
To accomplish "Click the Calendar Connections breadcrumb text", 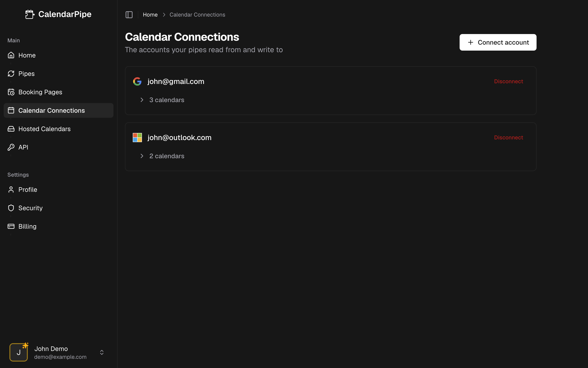I will (x=197, y=14).
